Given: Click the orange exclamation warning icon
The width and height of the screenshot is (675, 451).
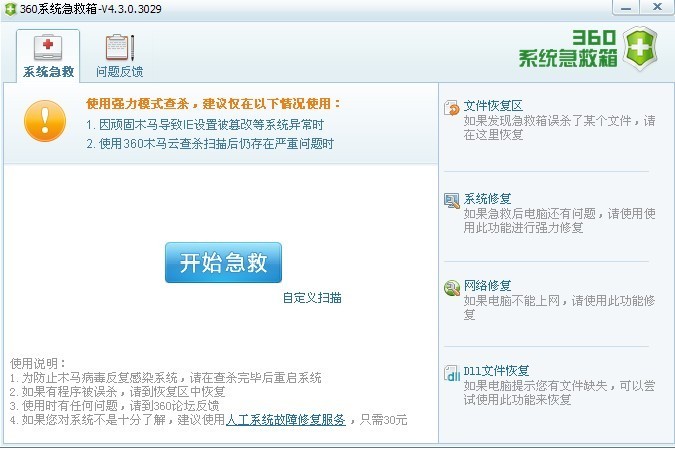Looking at the screenshot, I should (45, 121).
